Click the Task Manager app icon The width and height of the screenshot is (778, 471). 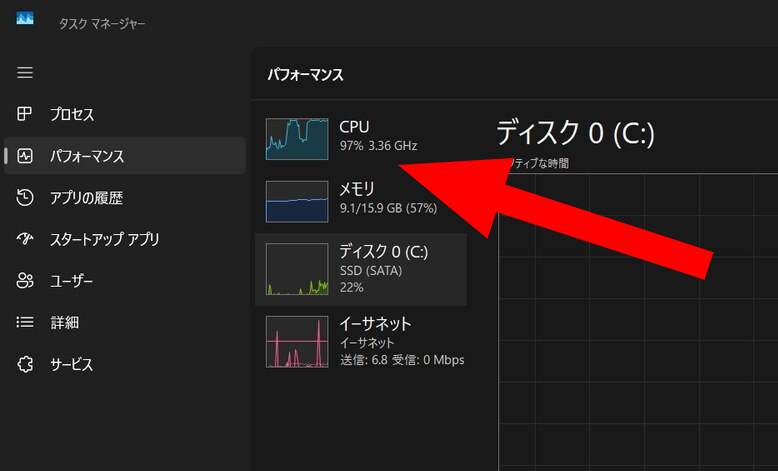[x=25, y=19]
